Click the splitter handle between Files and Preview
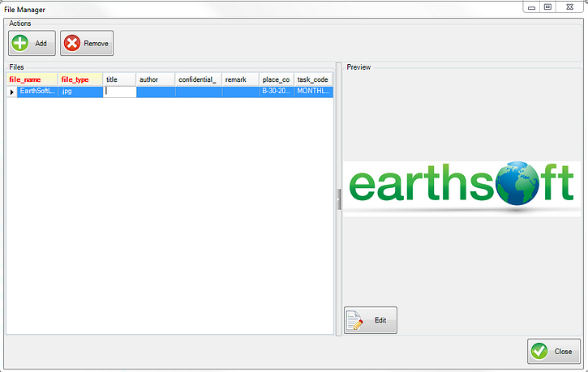588x372 pixels. (338, 199)
